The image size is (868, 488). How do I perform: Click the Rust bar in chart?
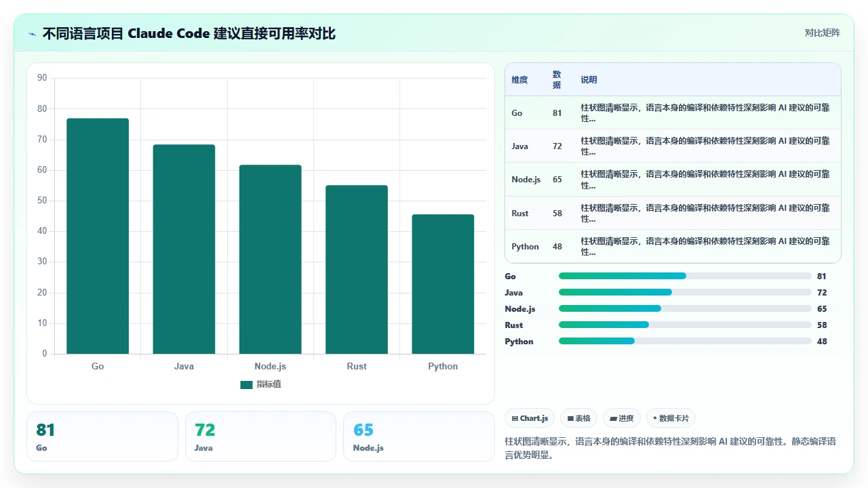[357, 270]
